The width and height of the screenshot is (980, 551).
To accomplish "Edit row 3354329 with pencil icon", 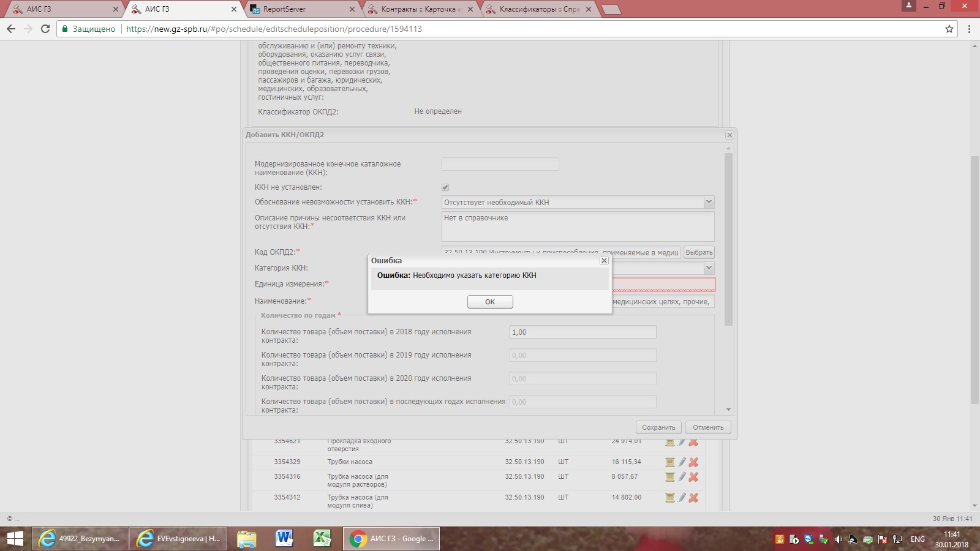I will point(682,462).
